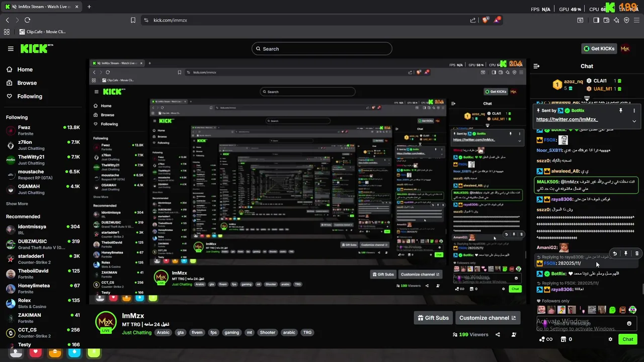The height and width of the screenshot is (362, 644).
Task: Expand the gift leaderboard handle
Action: pyautogui.click(x=587, y=98)
